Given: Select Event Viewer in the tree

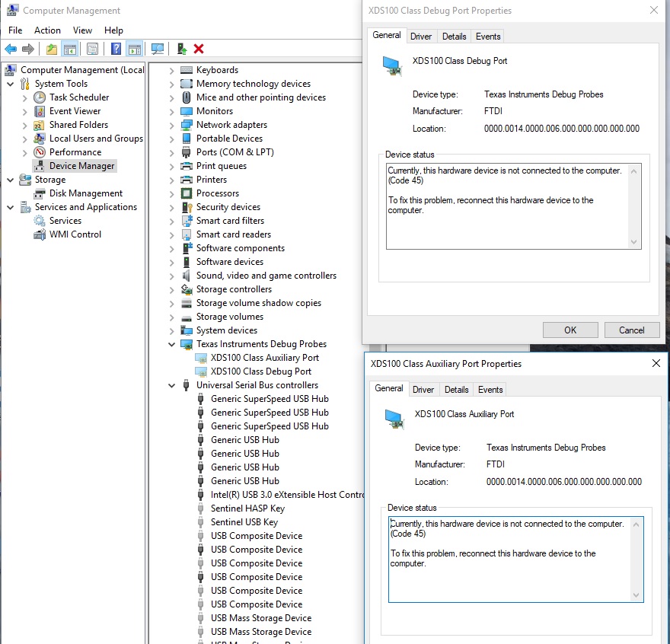Looking at the screenshot, I should (x=75, y=111).
